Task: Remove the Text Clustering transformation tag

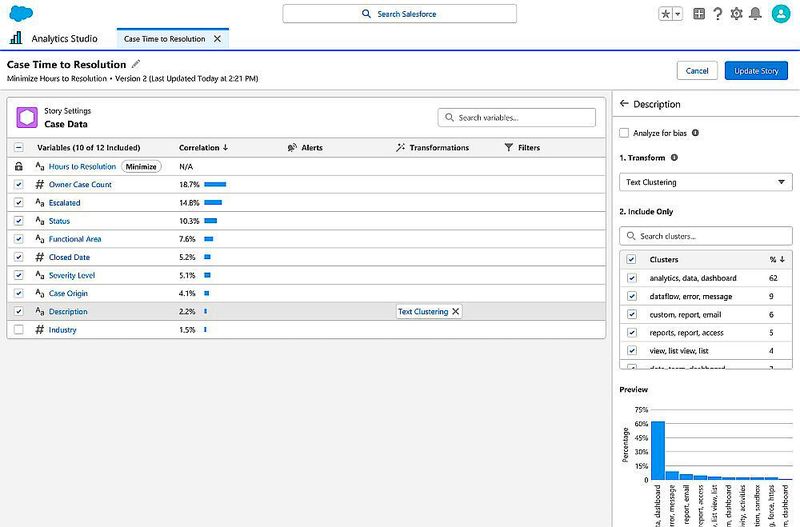Action: coord(456,311)
